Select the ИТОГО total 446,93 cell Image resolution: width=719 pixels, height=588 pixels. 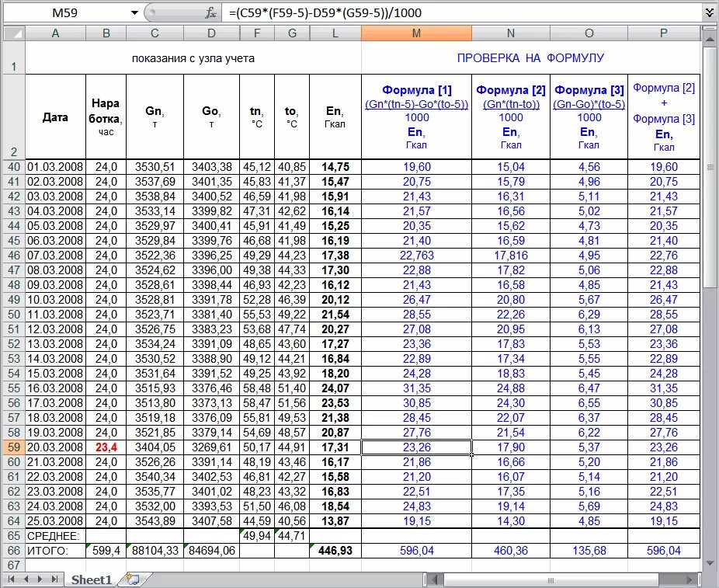[x=335, y=551]
